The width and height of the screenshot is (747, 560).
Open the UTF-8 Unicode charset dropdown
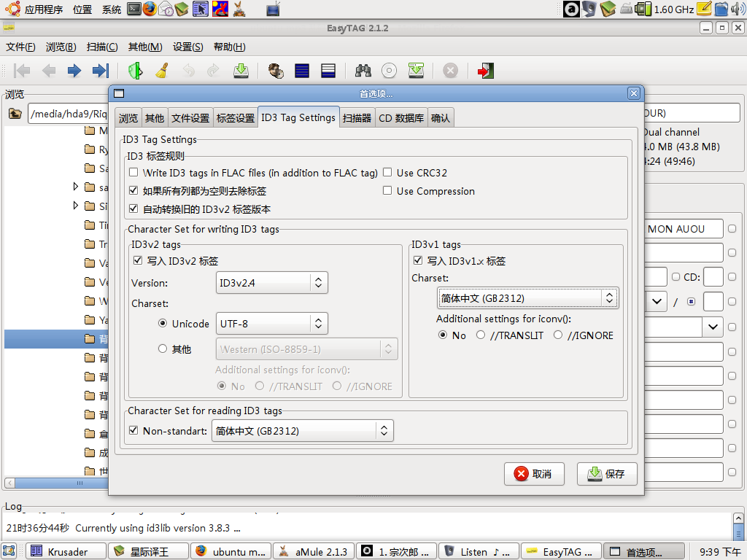pyautogui.click(x=271, y=324)
